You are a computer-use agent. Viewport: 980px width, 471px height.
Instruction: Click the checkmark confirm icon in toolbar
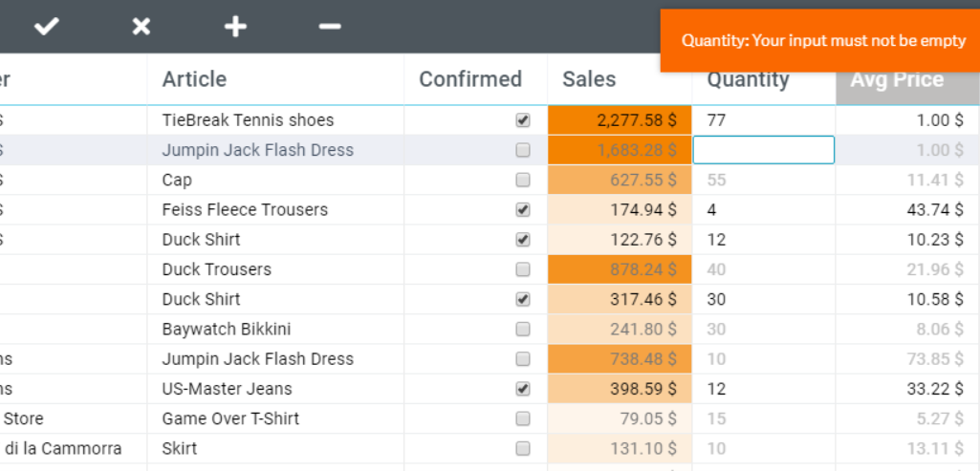click(x=46, y=26)
